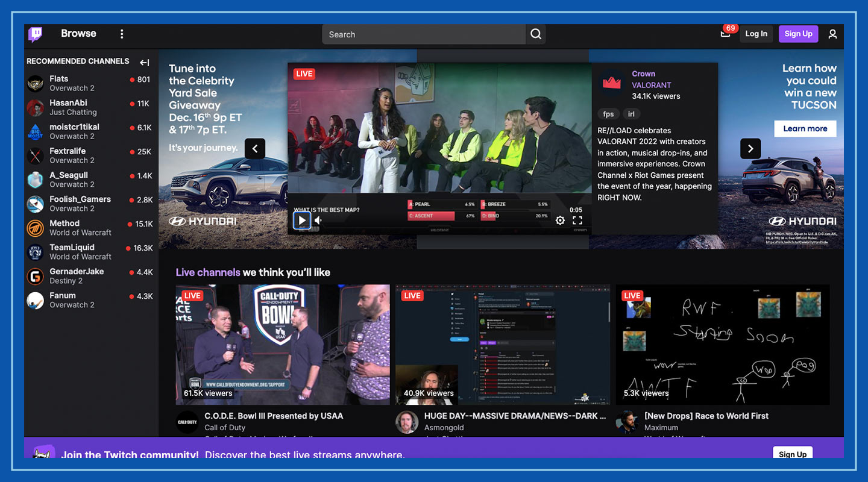This screenshot has height=482, width=868.
Task: Click the Log In button
Action: [756, 34]
